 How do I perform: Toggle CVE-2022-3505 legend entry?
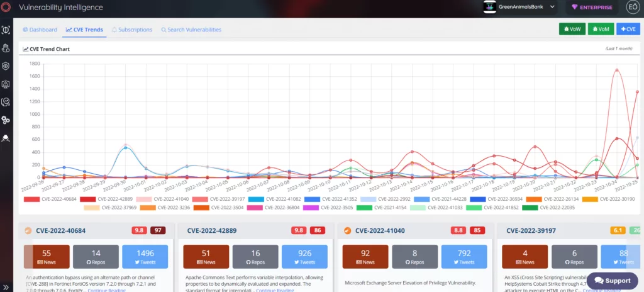[328, 208]
